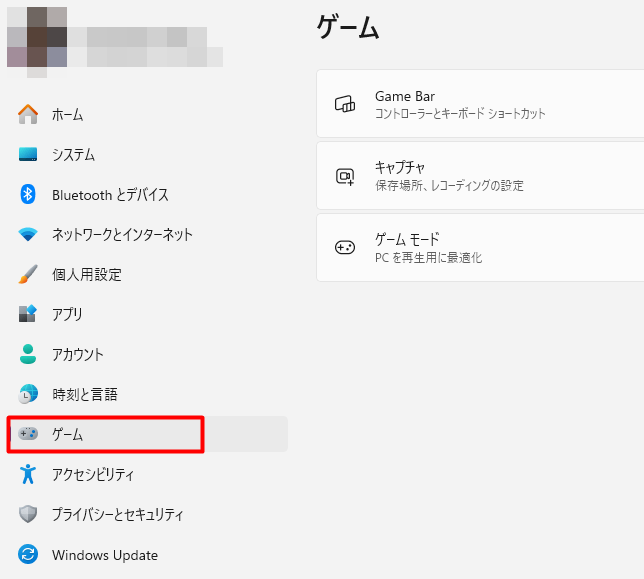Click 保存場所、レコーディングの設定 description
This screenshot has height=579, width=644.
pos(449,185)
